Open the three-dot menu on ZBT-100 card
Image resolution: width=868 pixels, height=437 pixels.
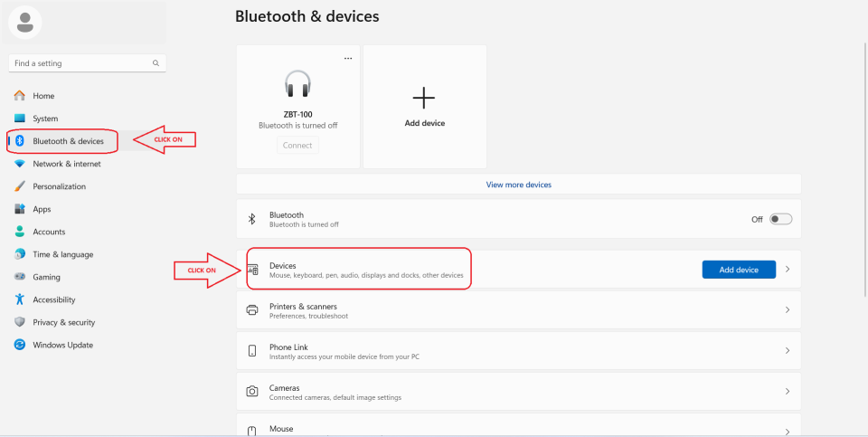click(x=347, y=58)
